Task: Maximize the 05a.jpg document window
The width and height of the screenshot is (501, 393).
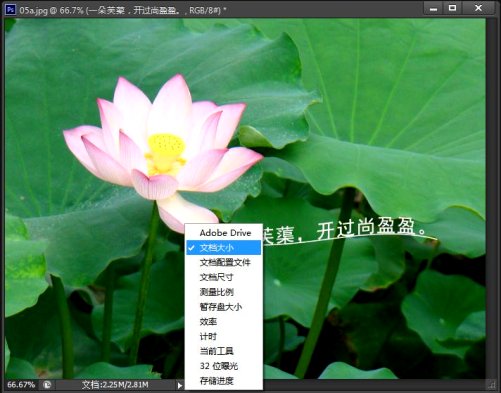Action: tap(452, 8)
